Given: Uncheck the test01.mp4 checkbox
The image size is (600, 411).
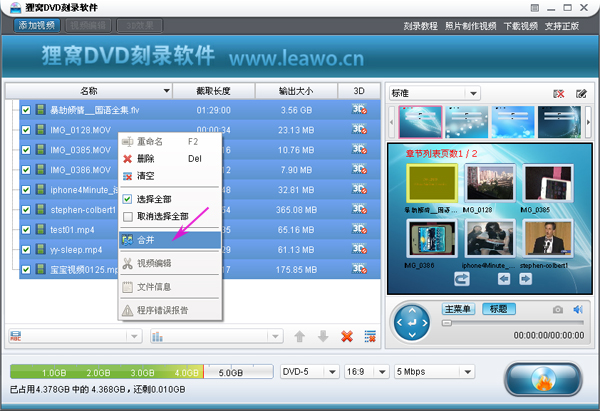Looking at the screenshot, I should (26, 230).
